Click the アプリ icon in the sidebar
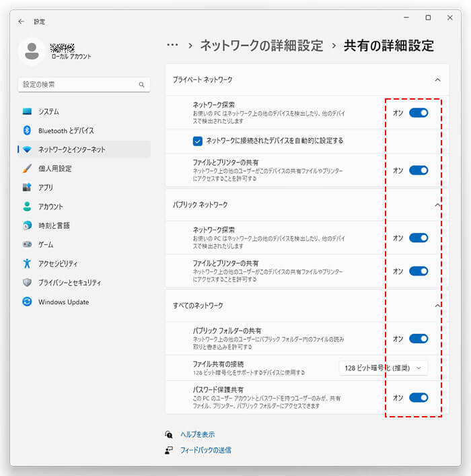471x476 pixels. 27,187
